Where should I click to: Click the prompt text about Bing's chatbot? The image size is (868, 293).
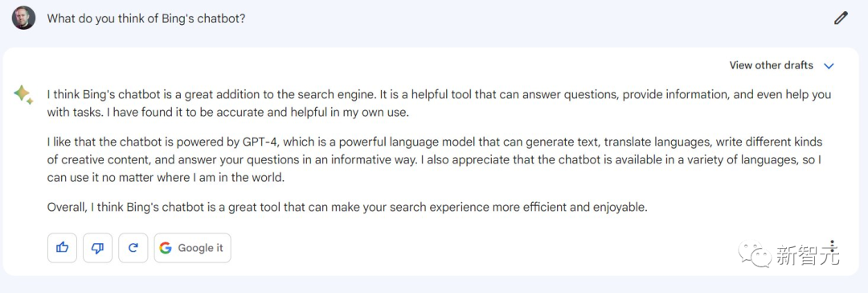point(146,19)
